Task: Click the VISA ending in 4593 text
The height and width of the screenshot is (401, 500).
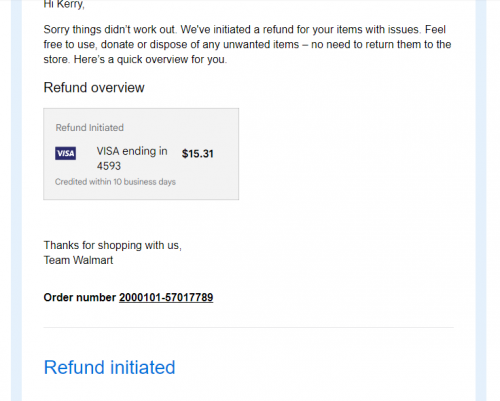Action: pos(132,158)
